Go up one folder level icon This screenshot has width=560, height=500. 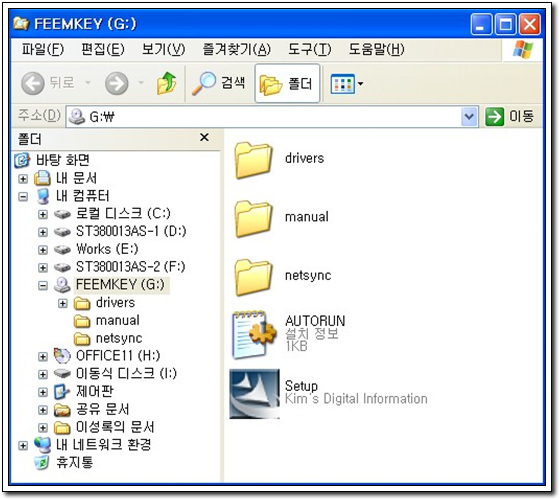click(x=167, y=83)
